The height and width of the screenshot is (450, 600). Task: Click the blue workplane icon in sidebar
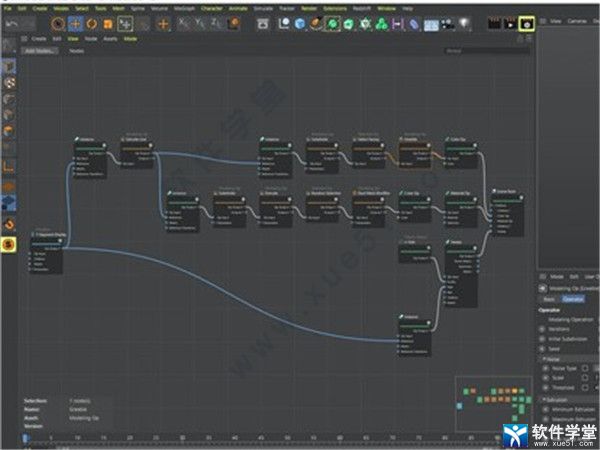tap(9, 203)
